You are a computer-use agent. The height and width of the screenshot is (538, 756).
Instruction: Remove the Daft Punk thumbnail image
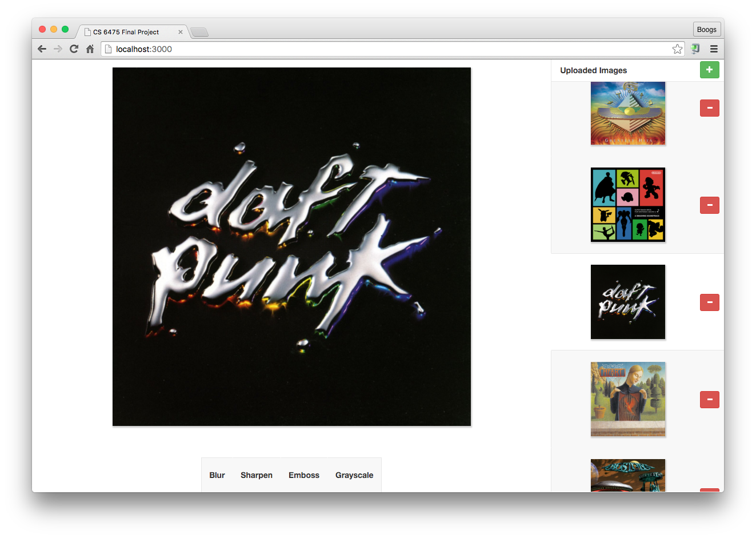710,302
